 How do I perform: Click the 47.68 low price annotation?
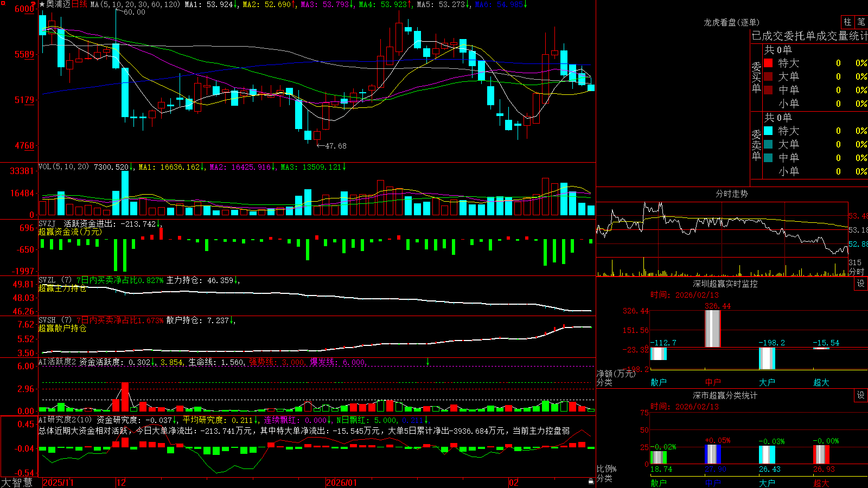pyautogui.click(x=335, y=146)
